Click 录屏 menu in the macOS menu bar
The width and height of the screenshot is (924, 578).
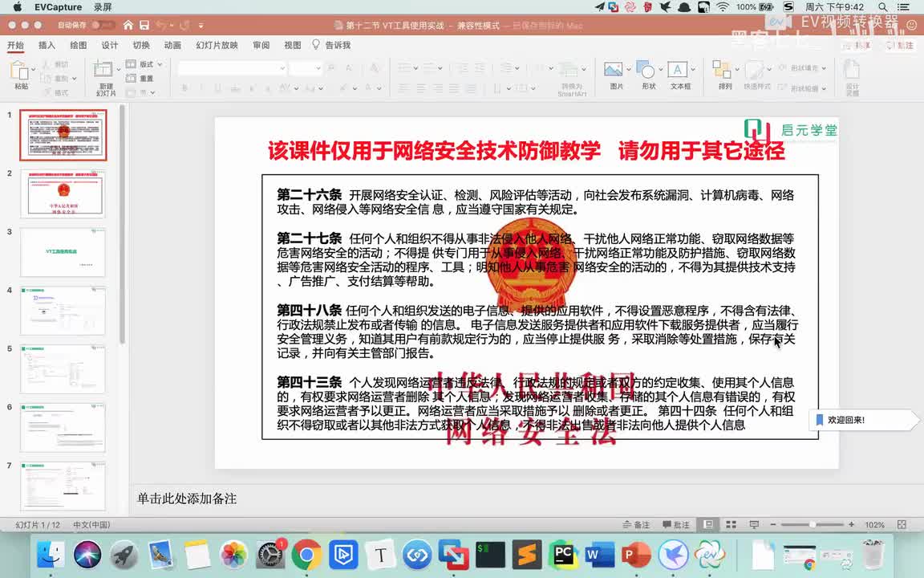click(x=103, y=7)
